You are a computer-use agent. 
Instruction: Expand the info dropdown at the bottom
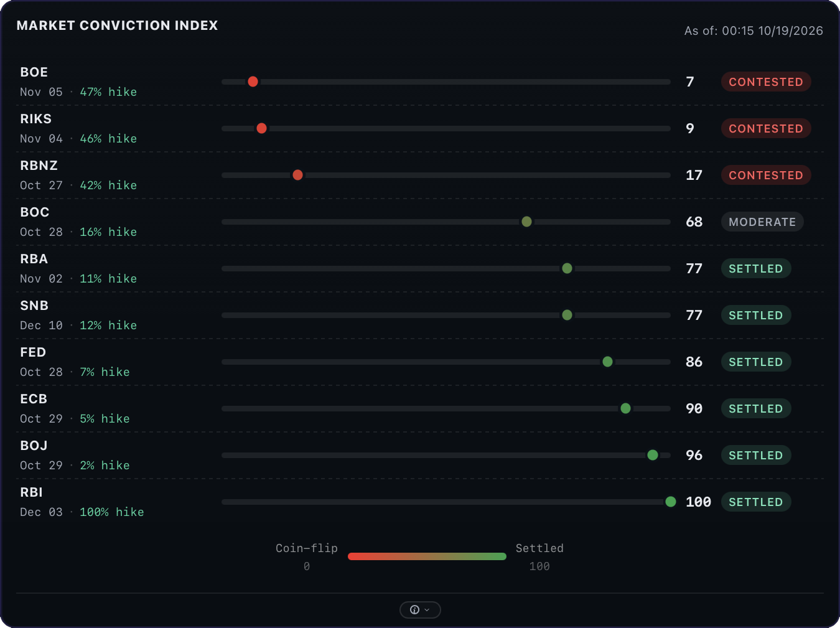tap(420, 610)
